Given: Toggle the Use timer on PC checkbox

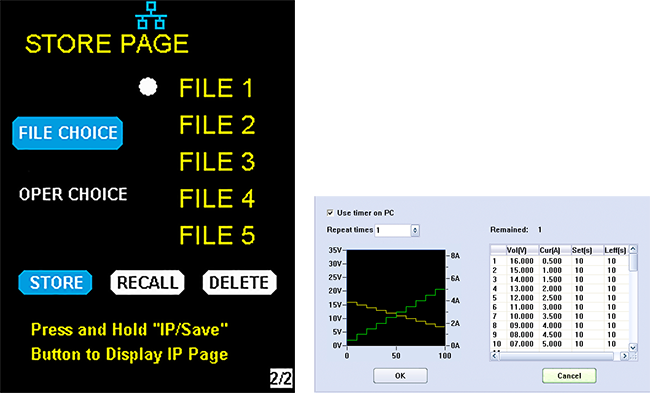Looking at the screenshot, I should pos(330,213).
